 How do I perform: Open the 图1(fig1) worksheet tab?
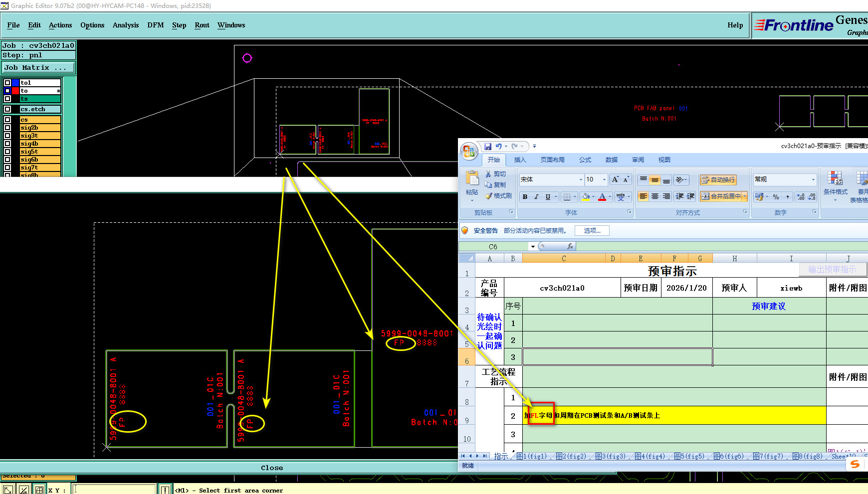pos(532,456)
